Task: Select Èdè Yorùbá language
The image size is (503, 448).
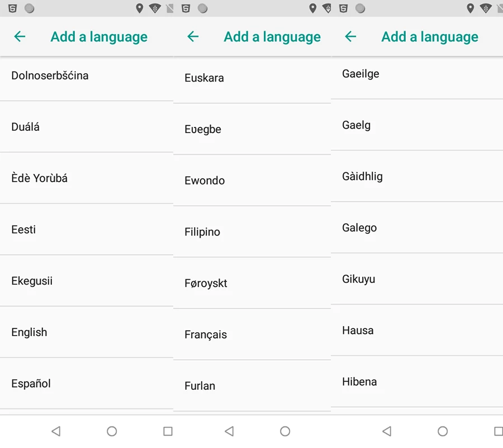Action: coord(87,178)
